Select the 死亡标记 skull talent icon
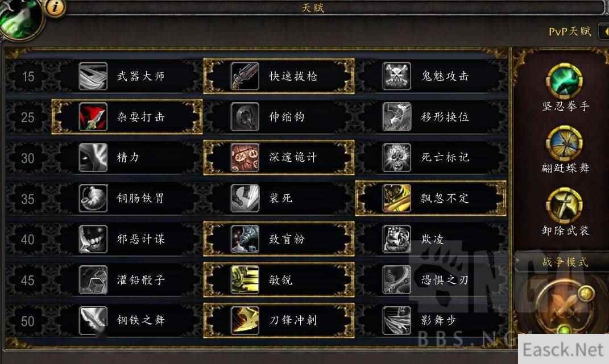The height and width of the screenshot is (364, 609). 396,157
